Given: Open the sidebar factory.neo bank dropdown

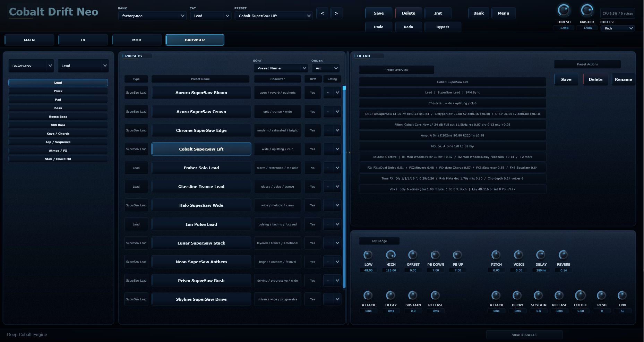Looking at the screenshot, I should [31, 66].
